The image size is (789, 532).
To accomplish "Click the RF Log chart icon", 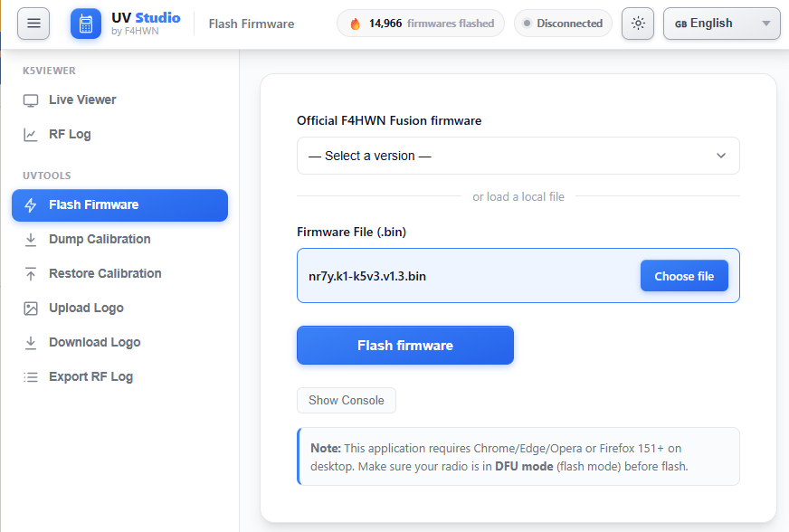I will 31,135.
